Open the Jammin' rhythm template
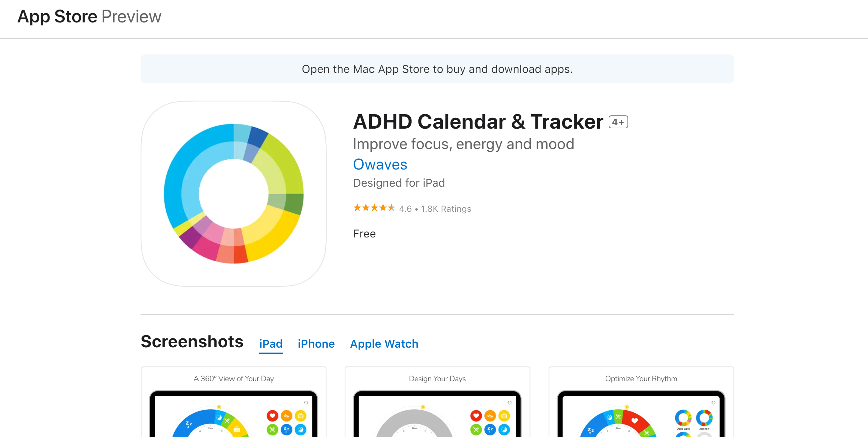The image size is (868, 437). click(705, 418)
